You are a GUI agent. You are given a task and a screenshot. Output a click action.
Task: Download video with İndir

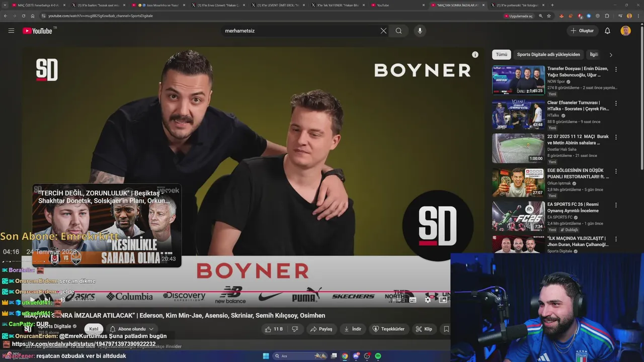[353, 329]
